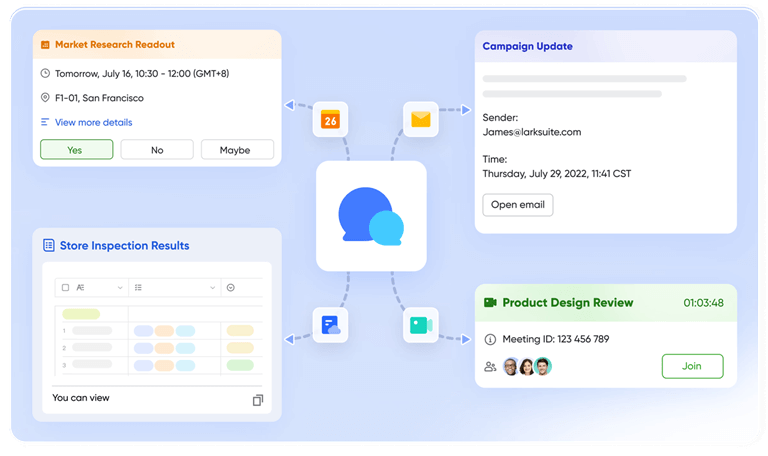This screenshot has width=768, height=456.
Task: Tick the checkbox in the table header
Action: pyautogui.click(x=65, y=288)
